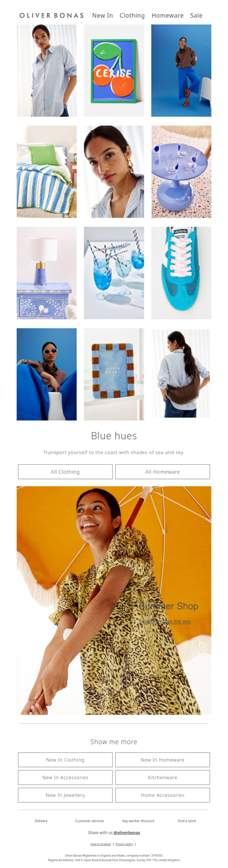The height and width of the screenshot is (868, 228).
Task: Select New In Accessories button
Action: (x=65, y=777)
